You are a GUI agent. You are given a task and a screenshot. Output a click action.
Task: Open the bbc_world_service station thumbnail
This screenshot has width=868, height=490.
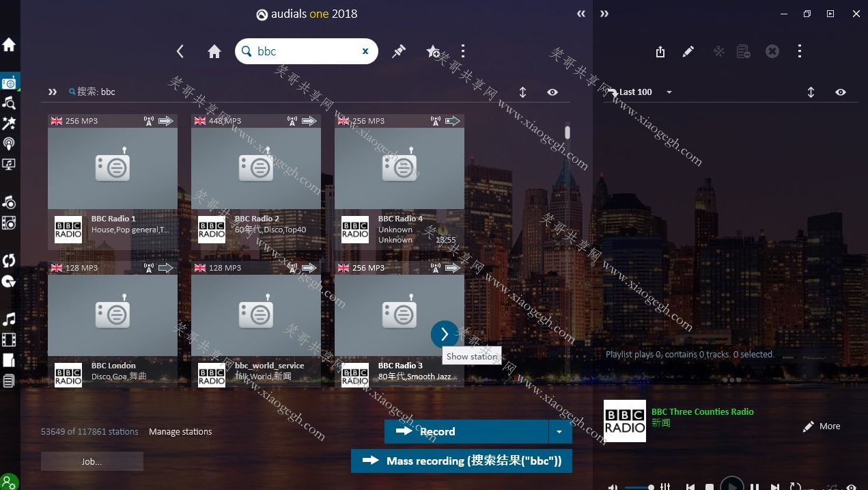256,315
